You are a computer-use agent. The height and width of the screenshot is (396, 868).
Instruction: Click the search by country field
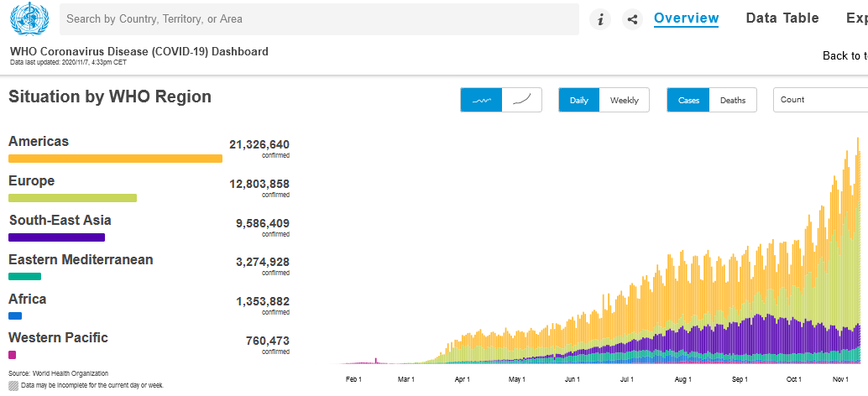(x=319, y=18)
